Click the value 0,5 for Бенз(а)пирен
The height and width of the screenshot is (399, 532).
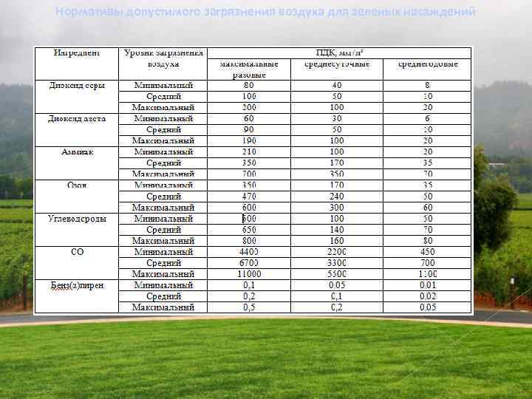click(x=249, y=307)
